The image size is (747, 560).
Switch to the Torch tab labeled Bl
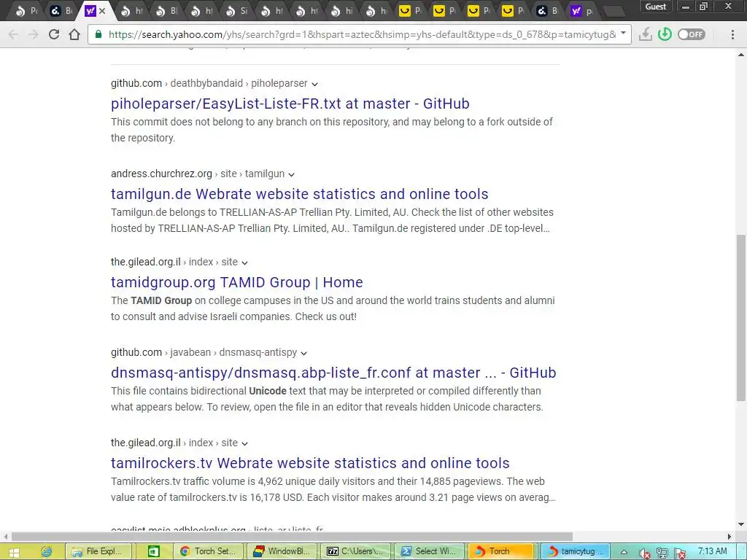(167, 10)
